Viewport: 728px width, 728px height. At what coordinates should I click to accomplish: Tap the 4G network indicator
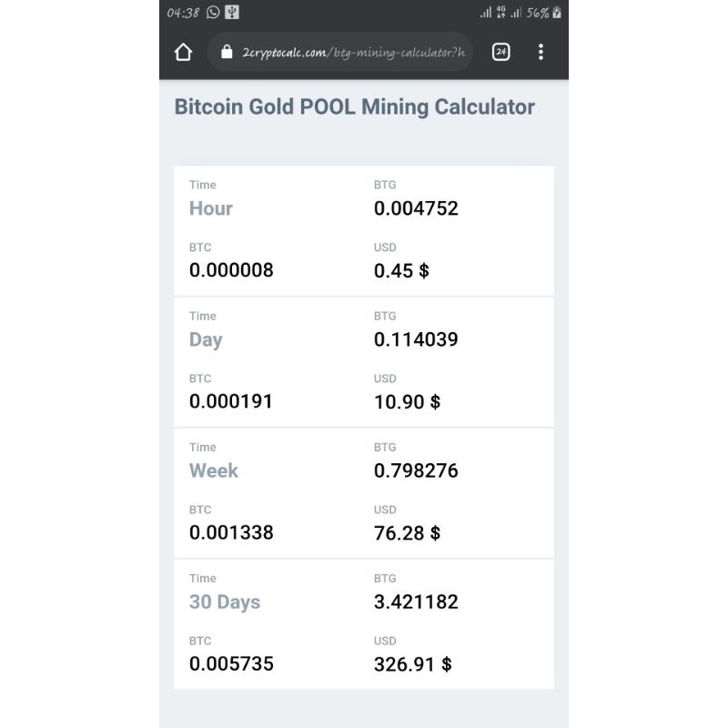point(500,13)
